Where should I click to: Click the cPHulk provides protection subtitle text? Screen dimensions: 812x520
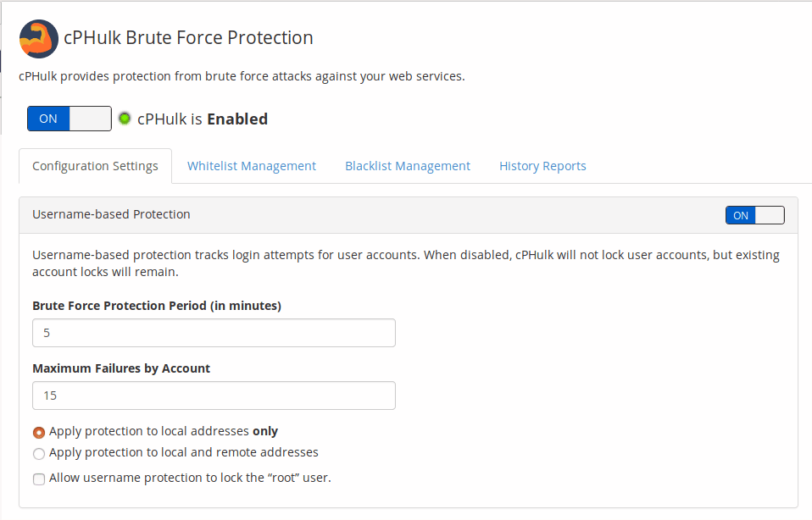(x=242, y=76)
